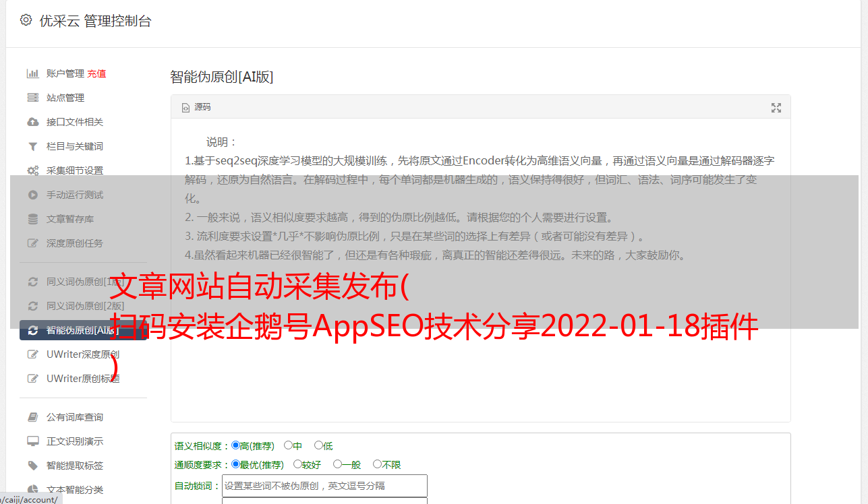Click the 智能伪原创[AI版] page heading
This screenshot has width=868, height=504.
222,77
